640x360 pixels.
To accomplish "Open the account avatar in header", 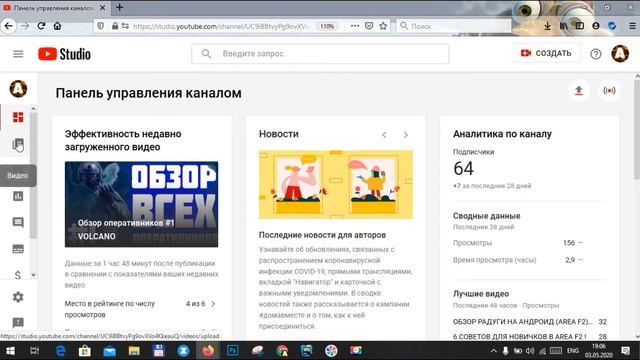I will [620, 53].
